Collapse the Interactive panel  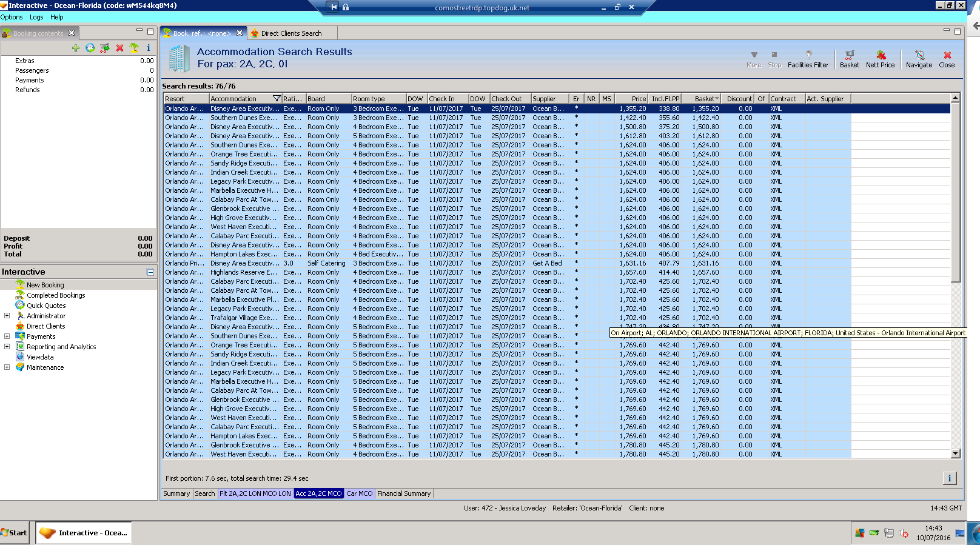click(x=150, y=273)
